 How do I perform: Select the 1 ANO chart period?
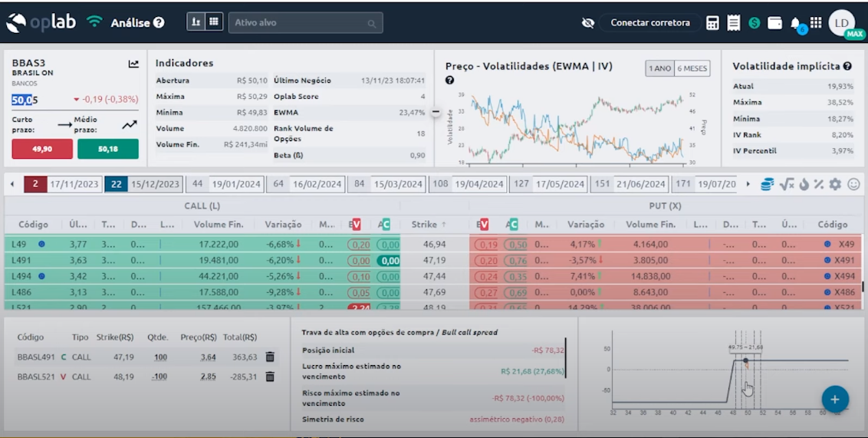(x=659, y=68)
